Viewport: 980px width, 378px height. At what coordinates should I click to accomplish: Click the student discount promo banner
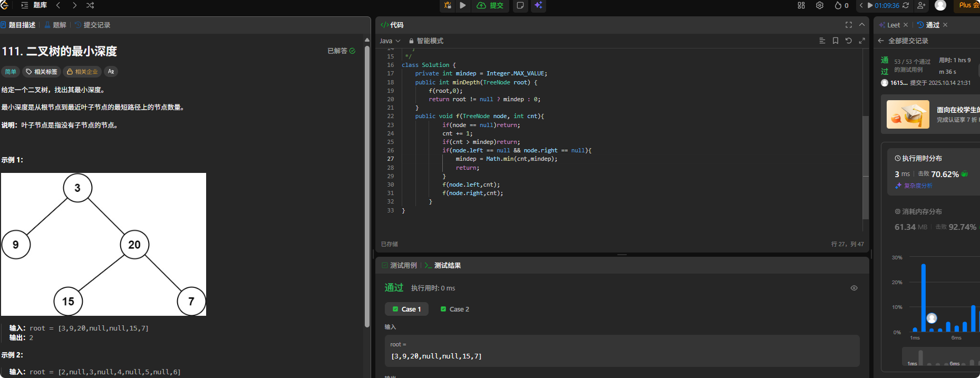(x=930, y=114)
